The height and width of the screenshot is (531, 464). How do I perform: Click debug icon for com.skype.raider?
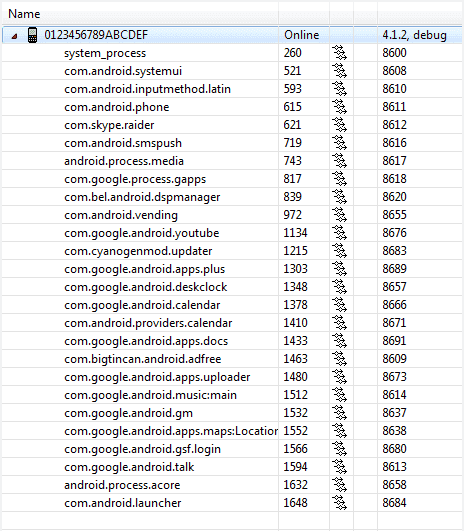[339, 125]
